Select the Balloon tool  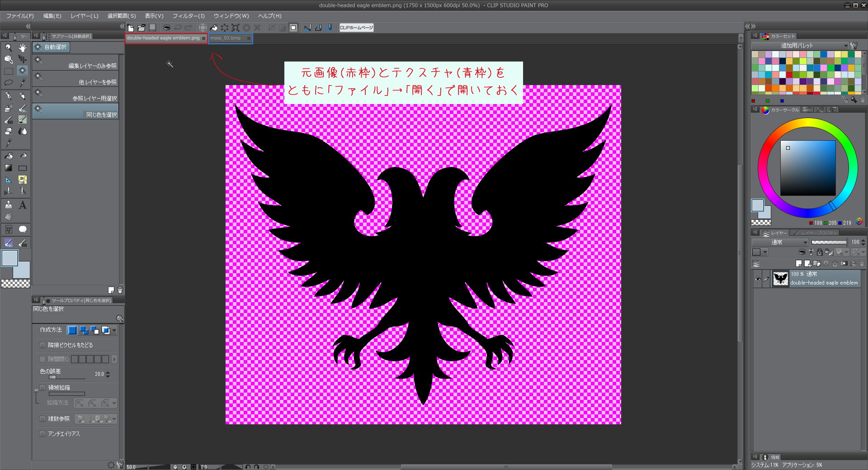[23, 229]
